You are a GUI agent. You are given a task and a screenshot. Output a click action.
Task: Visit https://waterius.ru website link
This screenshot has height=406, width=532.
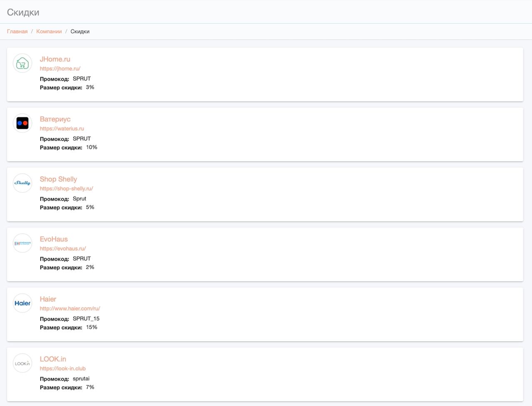tap(62, 128)
